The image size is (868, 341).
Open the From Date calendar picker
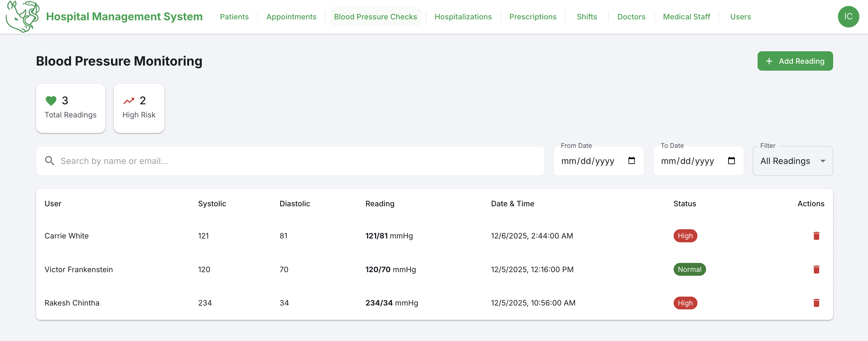pos(631,161)
